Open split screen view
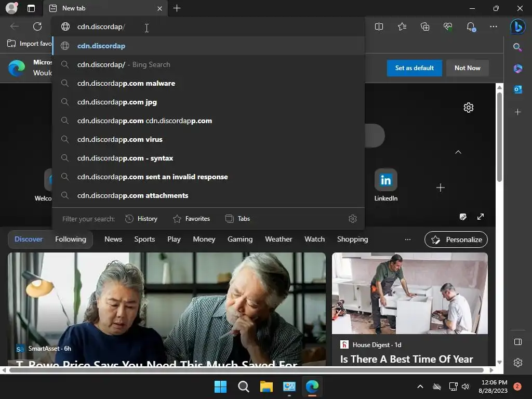 pyautogui.click(x=379, y=26)
